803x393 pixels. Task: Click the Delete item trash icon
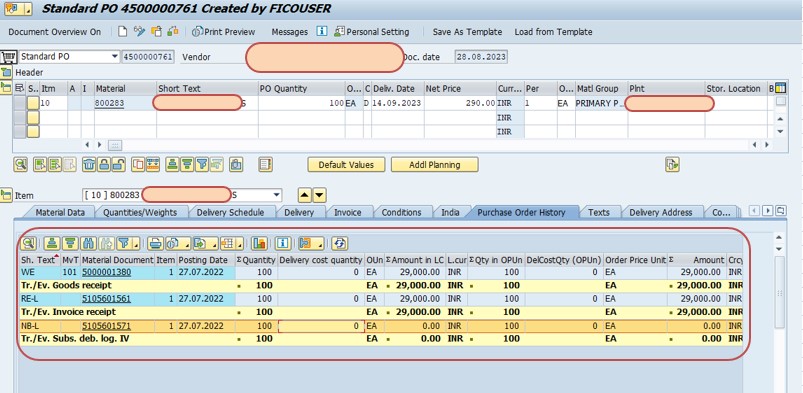point(89,164)
